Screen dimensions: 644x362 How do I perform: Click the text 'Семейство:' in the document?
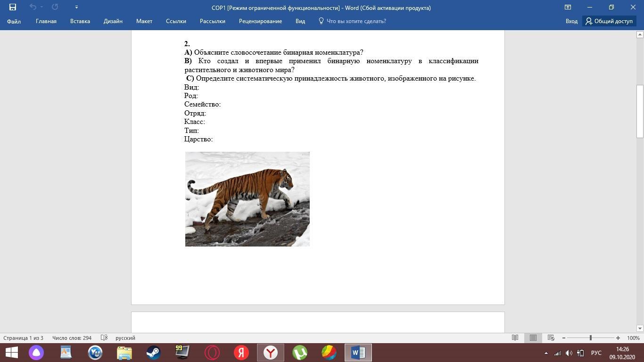point(203,104)
